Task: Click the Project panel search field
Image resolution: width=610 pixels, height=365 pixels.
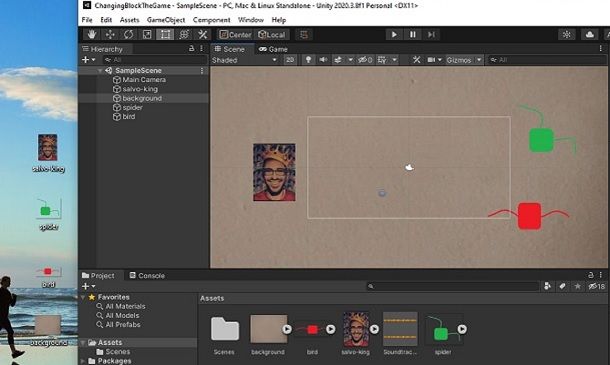Action: pos(452,286)
